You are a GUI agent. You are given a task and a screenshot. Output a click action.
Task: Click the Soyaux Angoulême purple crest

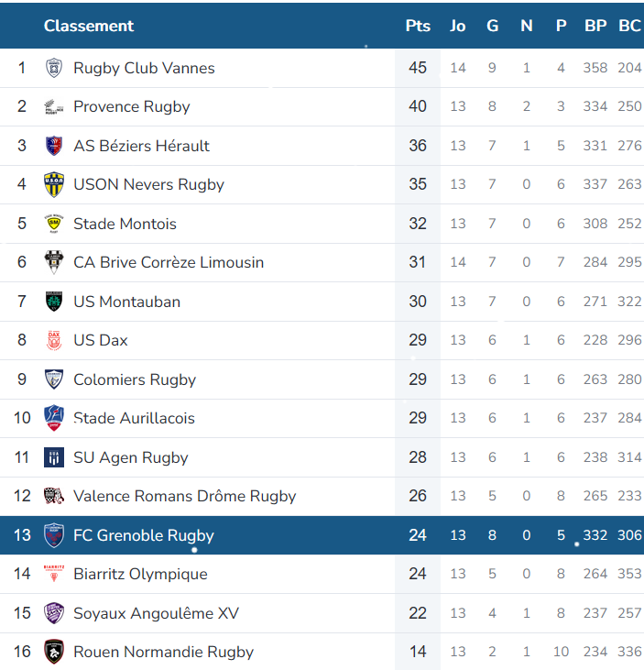click(x=54, y=613)
